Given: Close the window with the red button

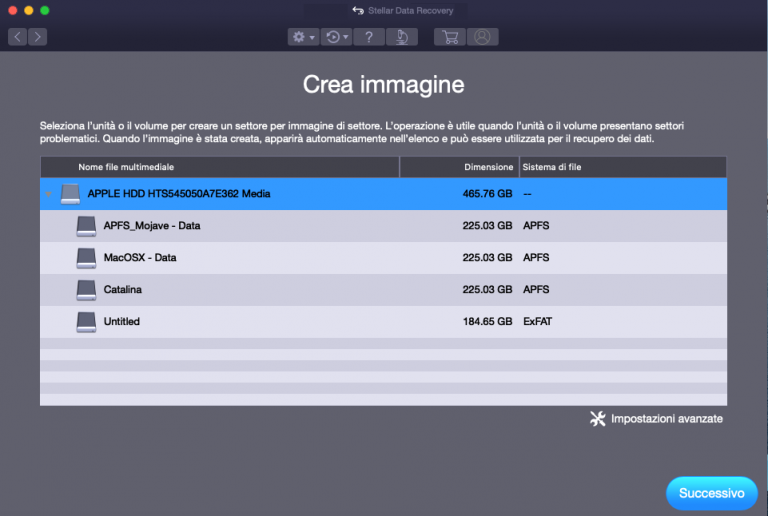Looking at the screenshot, I should pos(13,10).
